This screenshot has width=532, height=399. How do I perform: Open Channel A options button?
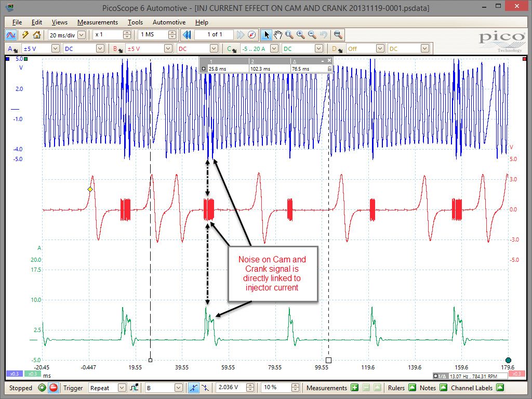[x=12, y=49]
